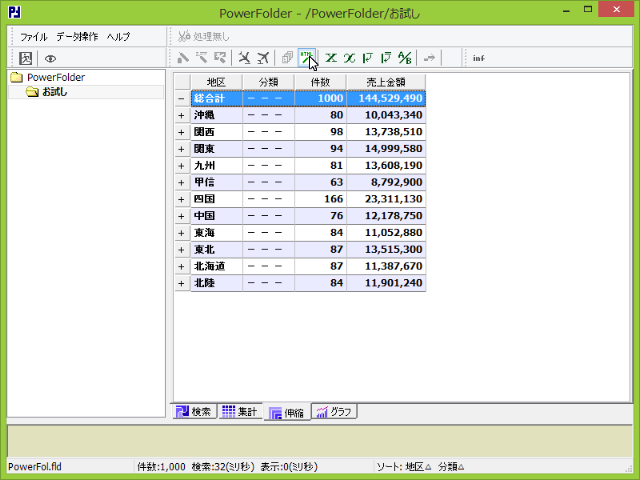Select the 北海道 district cell

pos(217,267)
